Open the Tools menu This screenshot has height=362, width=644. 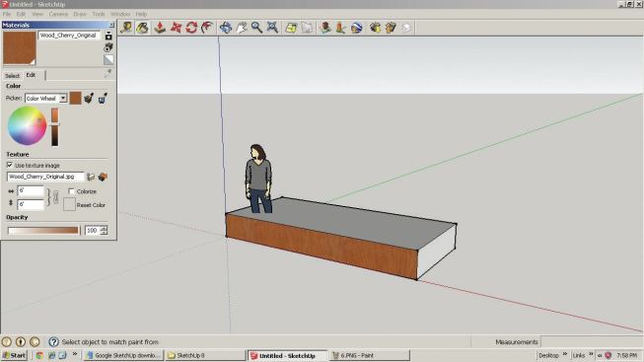99,14
